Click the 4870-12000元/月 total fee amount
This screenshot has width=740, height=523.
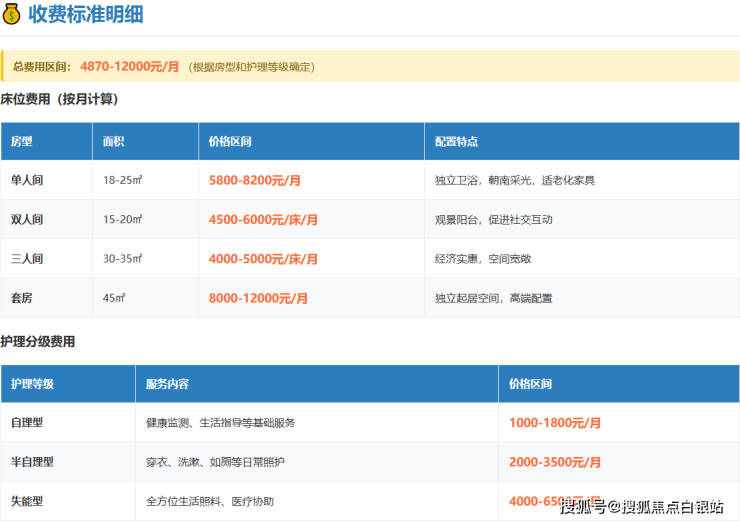[x=129, y=66]
